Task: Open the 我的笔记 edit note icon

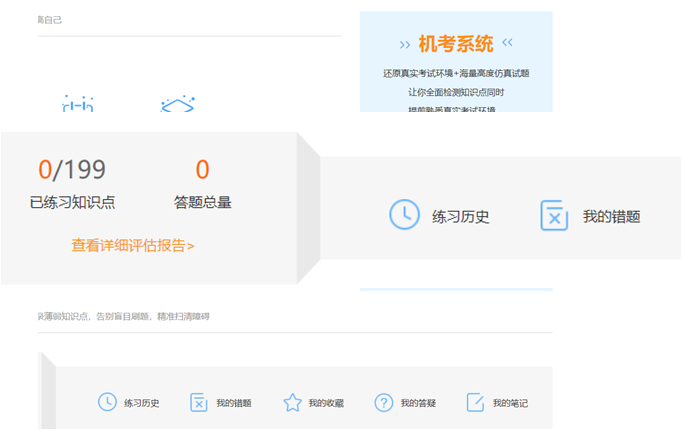Action: click(x=475, y=402)
